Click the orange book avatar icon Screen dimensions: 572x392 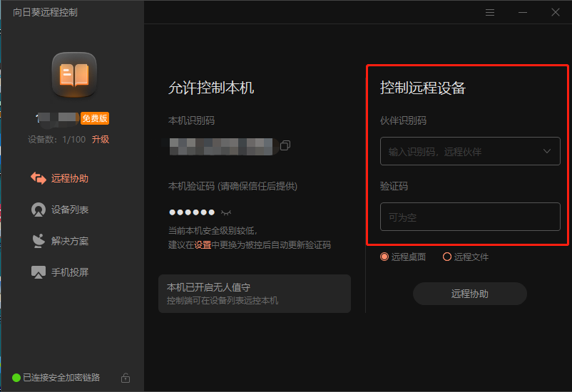(73, 75)
